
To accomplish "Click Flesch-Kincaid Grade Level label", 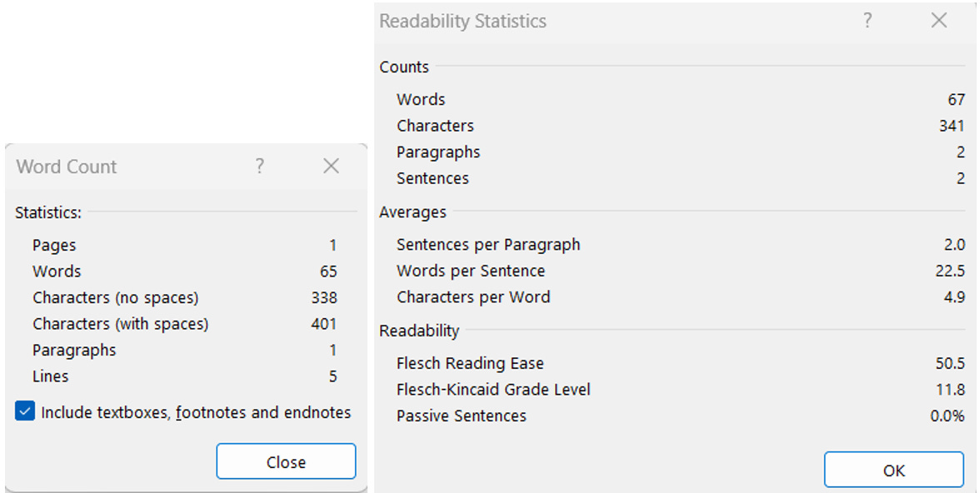I will click(x=493, y=390).
